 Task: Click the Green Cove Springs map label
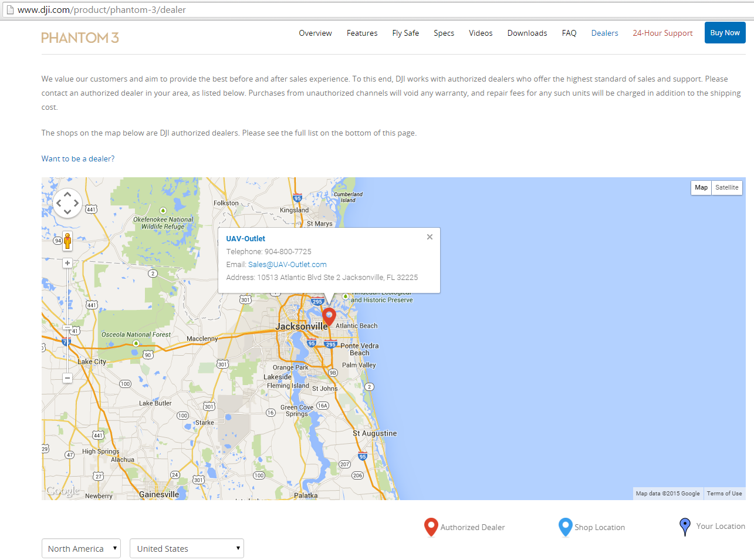coord(297,410)
